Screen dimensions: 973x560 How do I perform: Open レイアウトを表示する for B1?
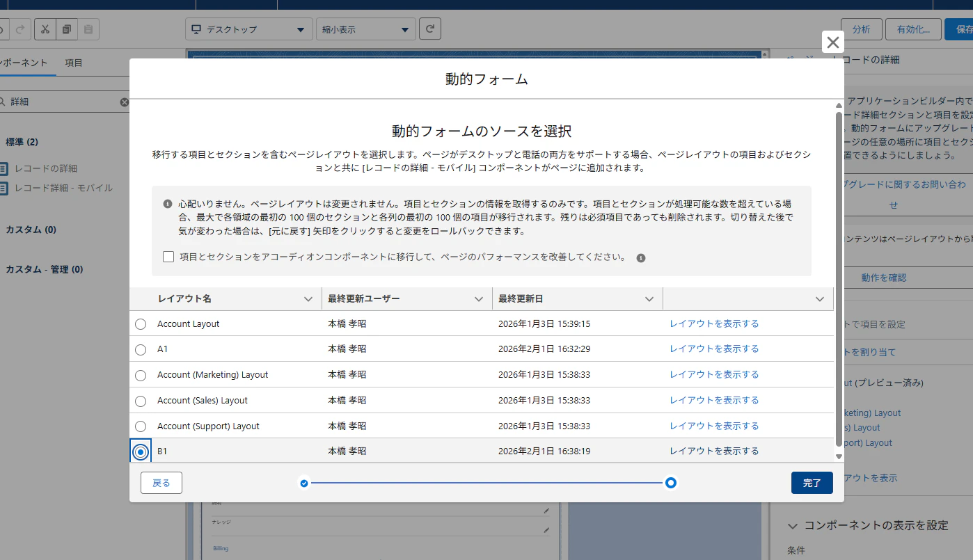click(714, 451)
